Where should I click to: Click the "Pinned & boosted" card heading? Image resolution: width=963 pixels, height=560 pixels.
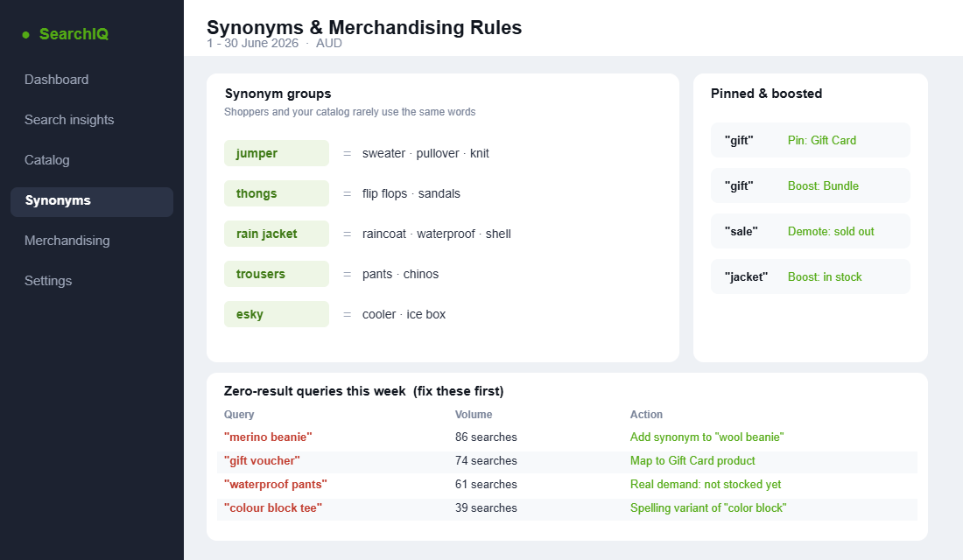[766, 94]
